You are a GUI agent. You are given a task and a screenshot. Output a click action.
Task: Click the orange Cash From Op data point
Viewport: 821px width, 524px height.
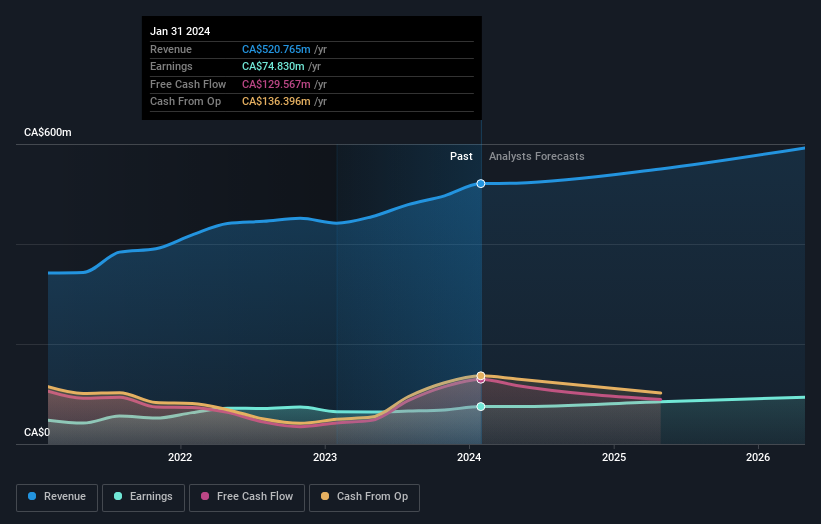[481, 375]
